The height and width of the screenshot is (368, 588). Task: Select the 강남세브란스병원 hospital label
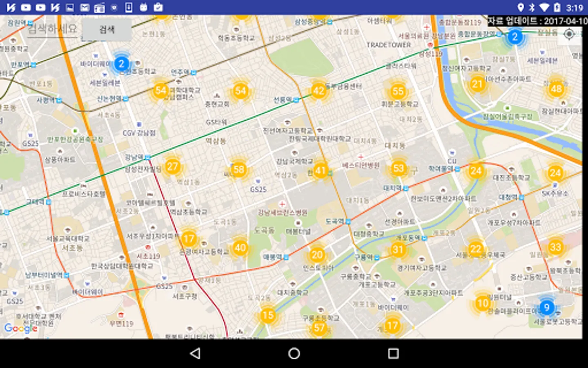(283, 213)
